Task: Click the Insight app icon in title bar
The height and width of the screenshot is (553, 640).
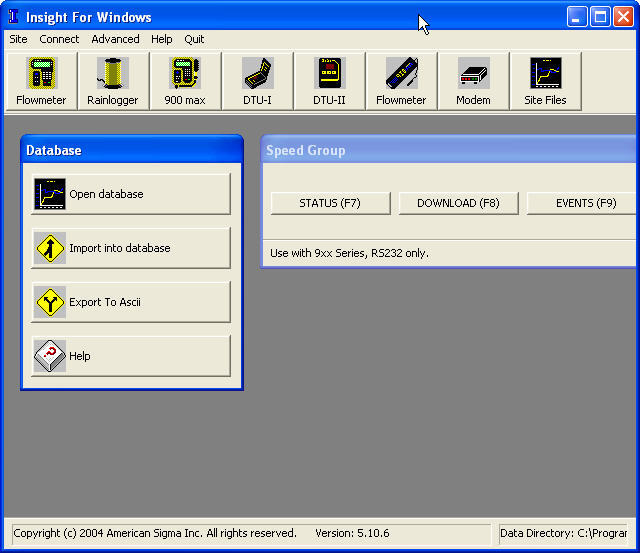Action: pos(13,17)
